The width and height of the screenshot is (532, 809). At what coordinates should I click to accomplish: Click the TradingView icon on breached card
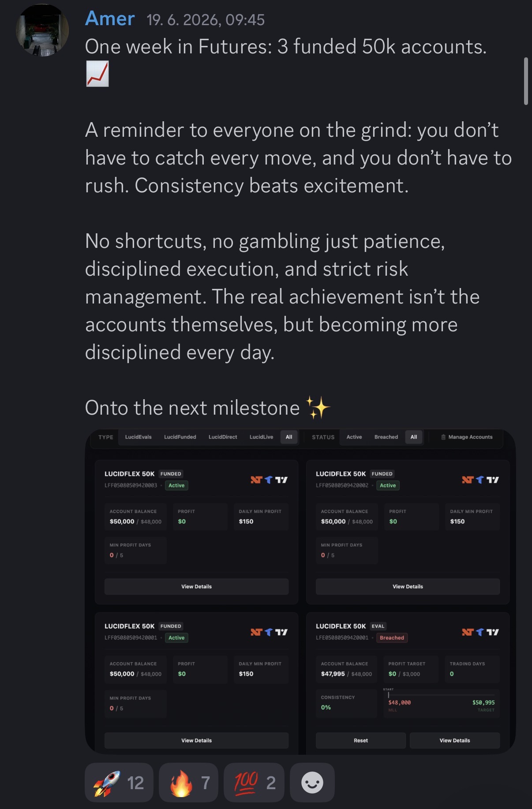point(493,632)
